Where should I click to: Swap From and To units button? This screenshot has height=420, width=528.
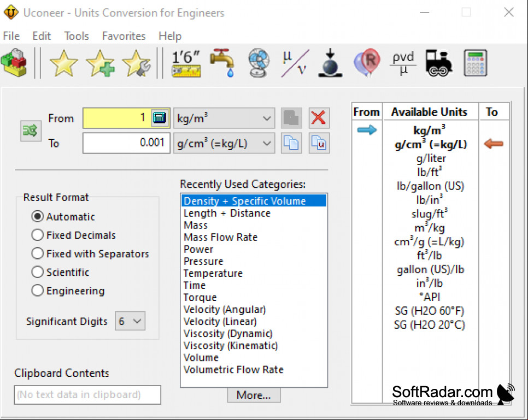(x=31, y=131)
